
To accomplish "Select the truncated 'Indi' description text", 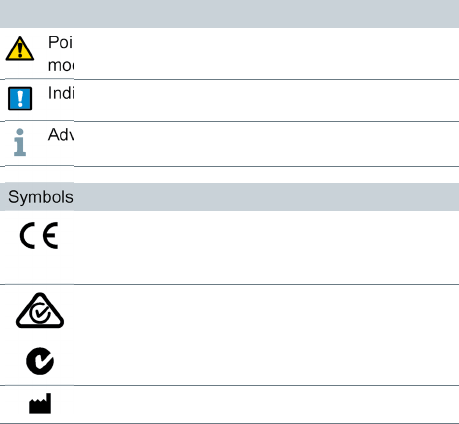I will click(x=61, y=93).
